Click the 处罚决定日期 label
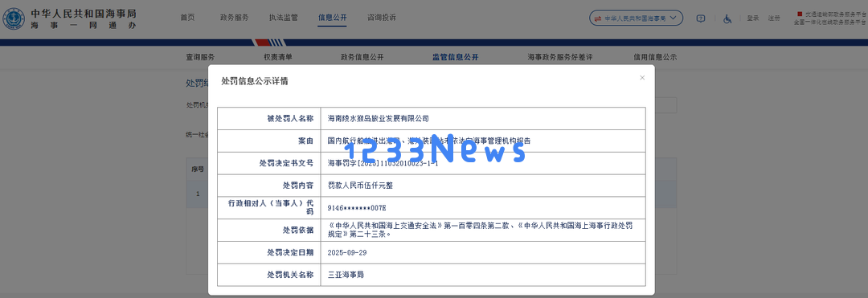 click(291, 253)
